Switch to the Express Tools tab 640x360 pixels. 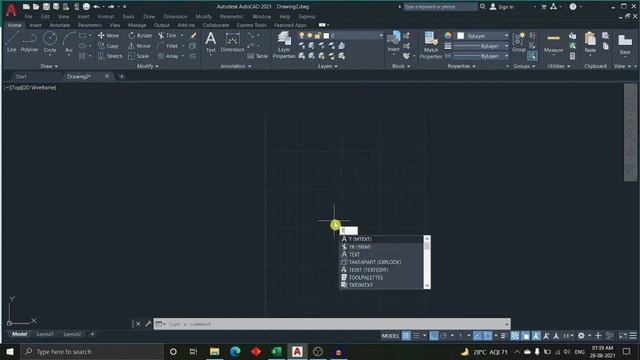point(251,25)
